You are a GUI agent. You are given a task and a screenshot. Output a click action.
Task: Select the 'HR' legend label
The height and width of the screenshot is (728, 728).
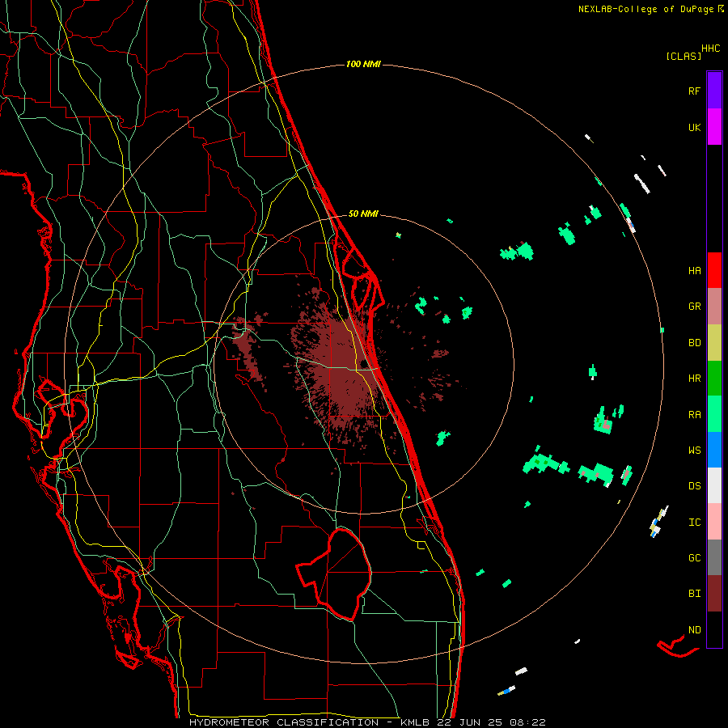(694, 379)
